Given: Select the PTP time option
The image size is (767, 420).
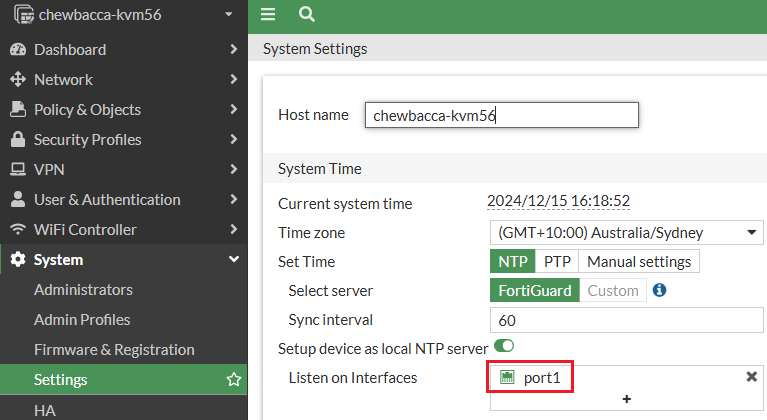Looking at the screenshot, I should pos(557,262).
